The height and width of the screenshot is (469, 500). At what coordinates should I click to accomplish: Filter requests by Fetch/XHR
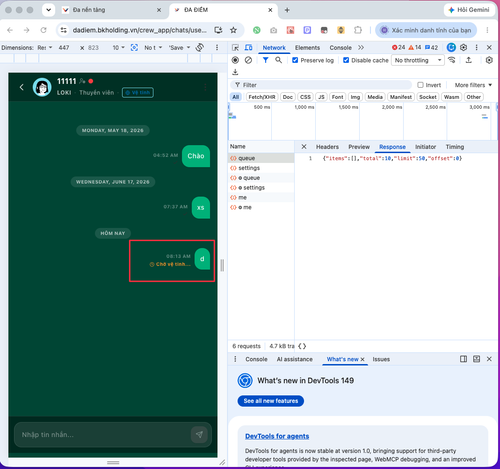262,97
